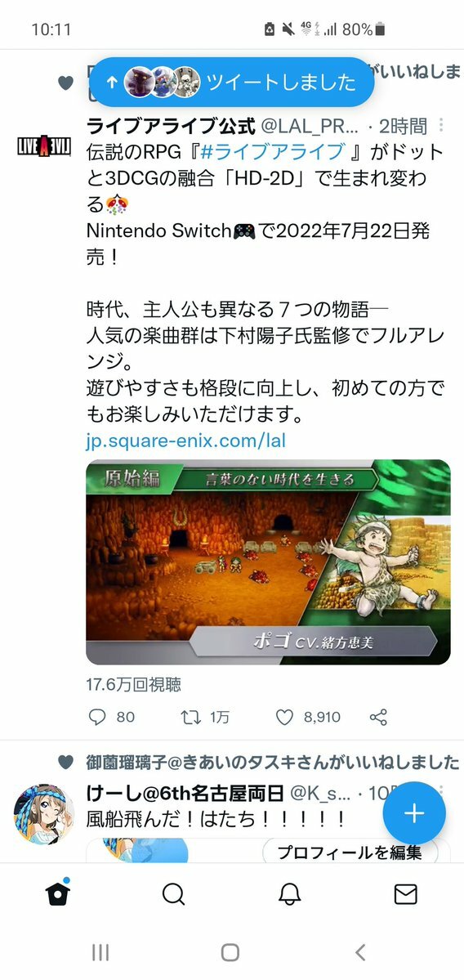Screen dimensions: 464x980
Task: Tap the ツイートしました new tweets pill
Action: point(232,82)
